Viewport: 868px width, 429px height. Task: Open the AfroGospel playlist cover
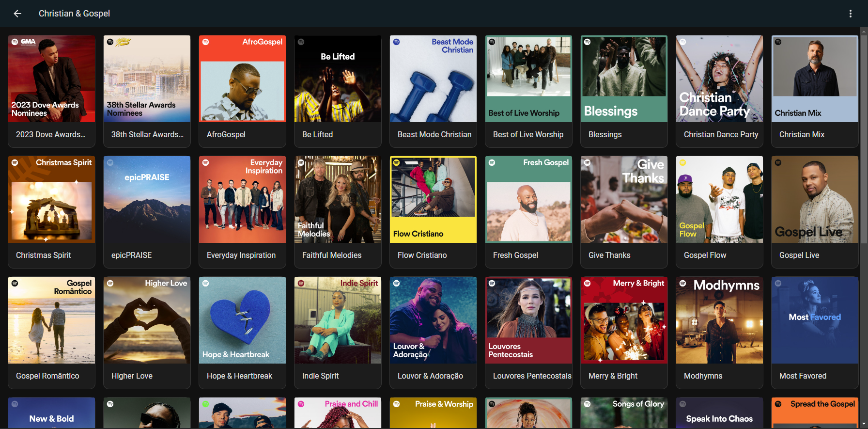(242, 79)
